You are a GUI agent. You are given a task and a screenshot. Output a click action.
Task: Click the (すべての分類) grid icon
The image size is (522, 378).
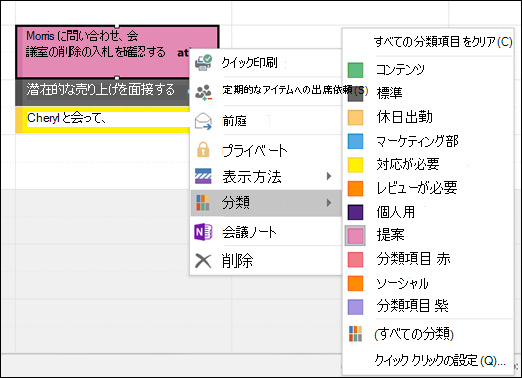coord(355,334)
